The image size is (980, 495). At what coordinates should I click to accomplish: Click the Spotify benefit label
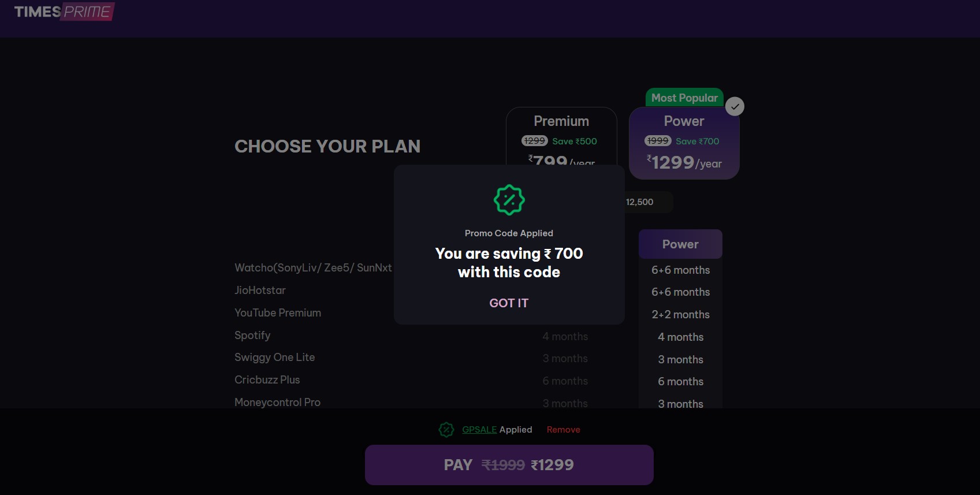click(x=252, y=336)
